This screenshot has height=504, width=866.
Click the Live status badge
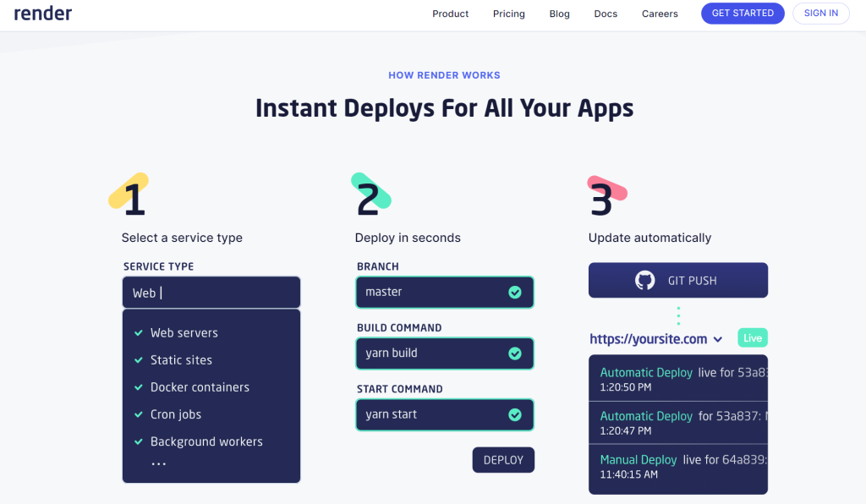point(752,338)
